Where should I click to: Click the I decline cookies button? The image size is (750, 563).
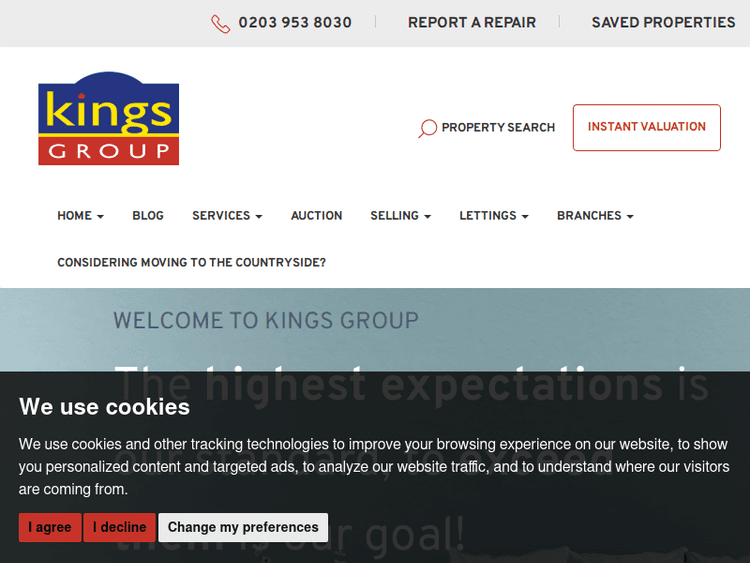120,527
